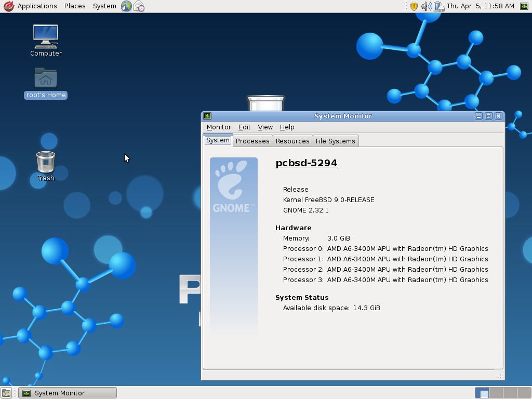Open the Computer desktop icon
This screenshot has height=399, width=532.
pos(46,41)
